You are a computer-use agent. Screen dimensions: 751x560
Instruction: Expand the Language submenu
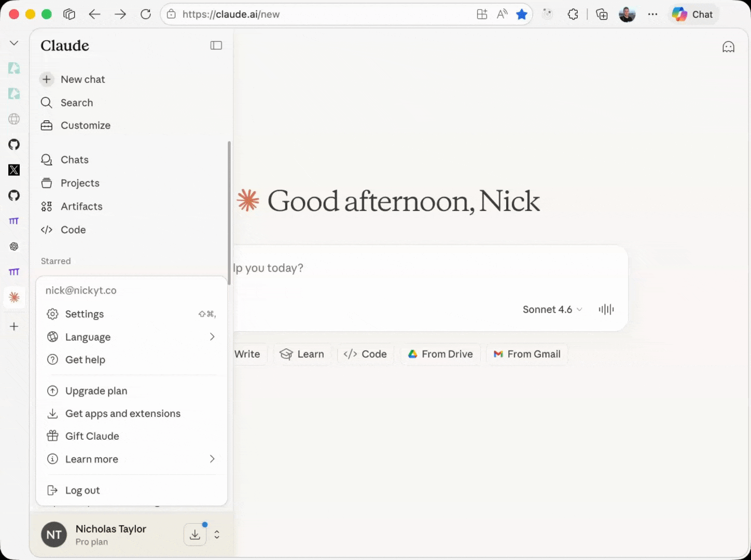tap(87, 337)
